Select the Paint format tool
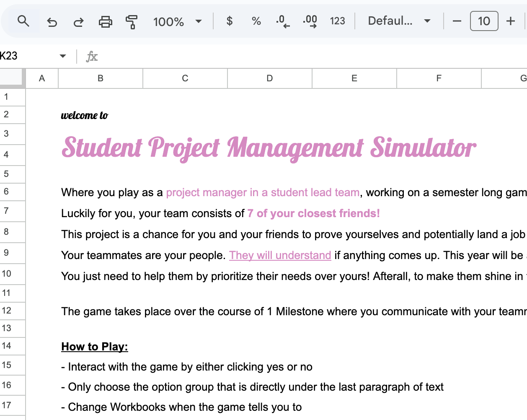Image resolution: width=527 pixels, height=420 pixels. (131, 21)
